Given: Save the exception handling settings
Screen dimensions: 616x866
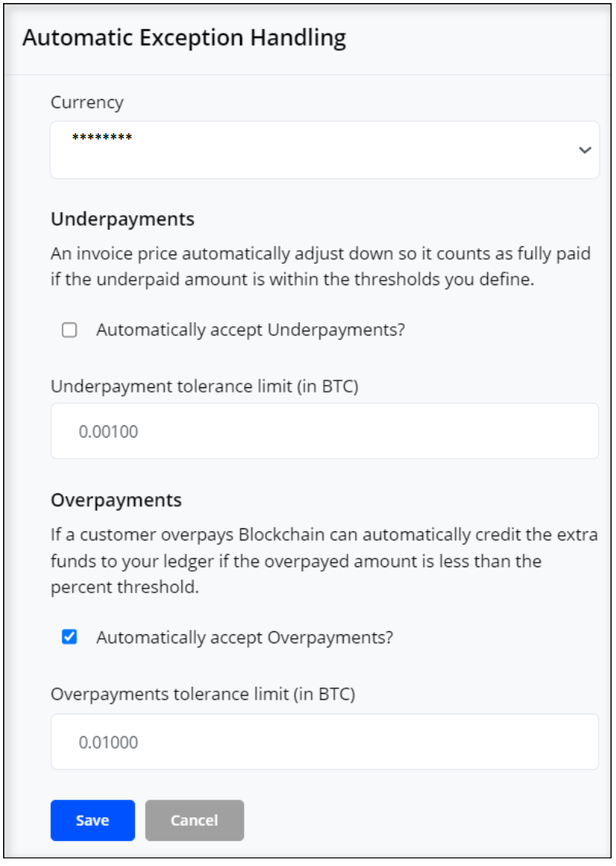Looking at the screenshot, I should 92,820.
